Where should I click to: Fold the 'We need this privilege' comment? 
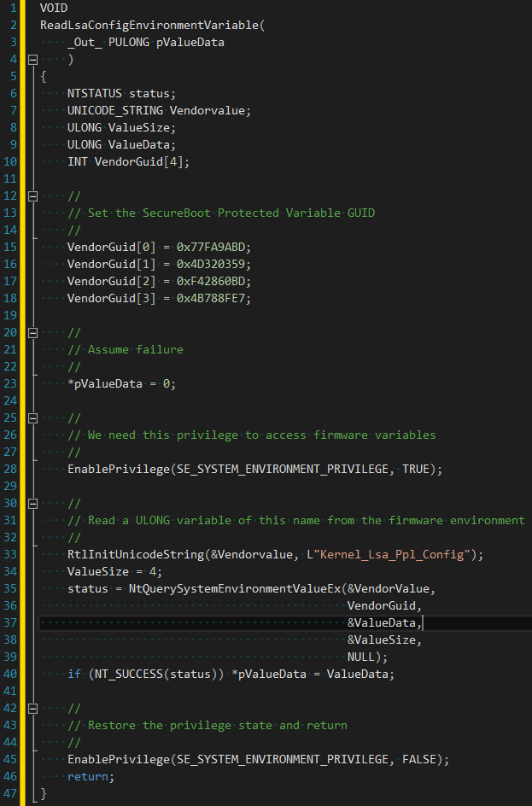(32, 418)
